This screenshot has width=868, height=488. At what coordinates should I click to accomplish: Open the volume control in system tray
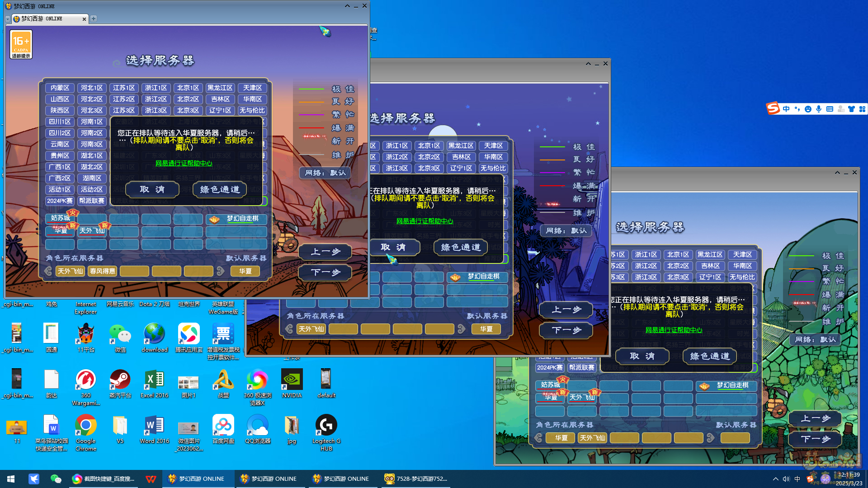786,479
